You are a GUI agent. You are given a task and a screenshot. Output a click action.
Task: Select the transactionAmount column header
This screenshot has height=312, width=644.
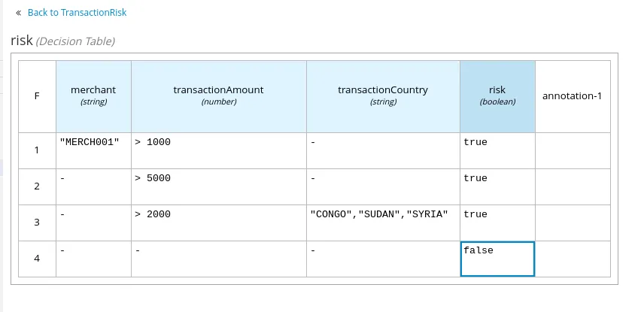[x=219, y=96]
